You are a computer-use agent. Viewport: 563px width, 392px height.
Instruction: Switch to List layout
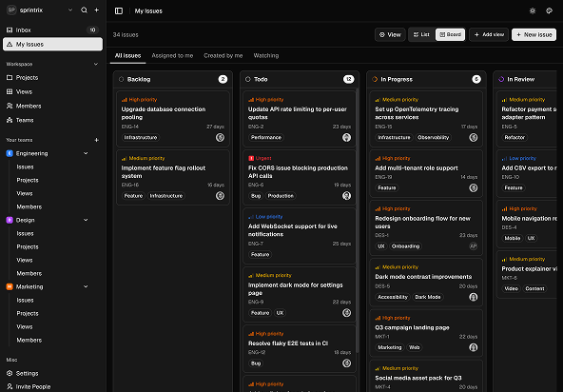click(421, 34)
